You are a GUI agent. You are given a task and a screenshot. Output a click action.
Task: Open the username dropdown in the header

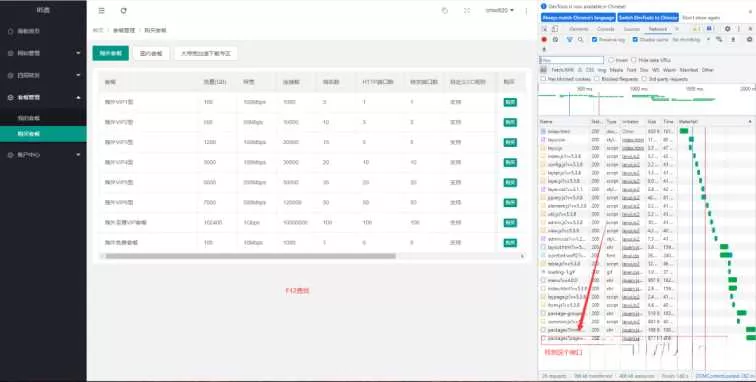500,11
